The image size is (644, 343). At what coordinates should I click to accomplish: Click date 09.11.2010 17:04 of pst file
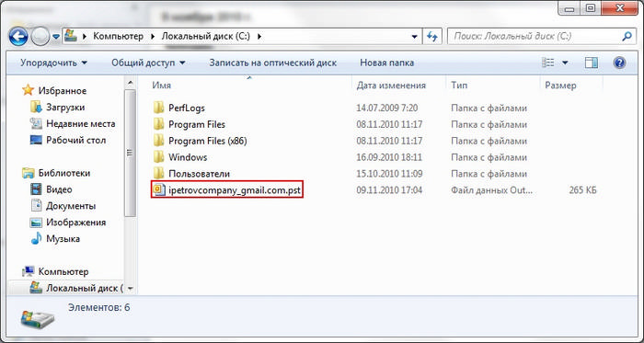coord(389,190)
